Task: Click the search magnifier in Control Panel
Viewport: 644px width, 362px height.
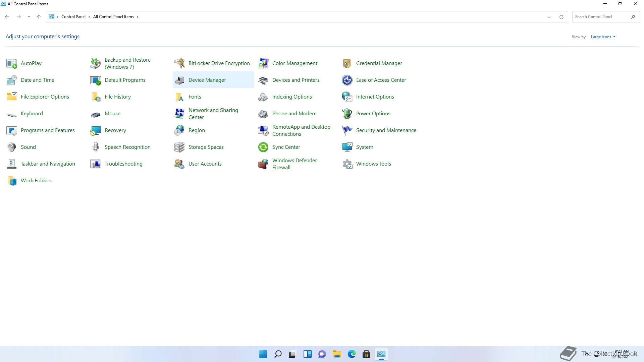Action: (633, 17)
